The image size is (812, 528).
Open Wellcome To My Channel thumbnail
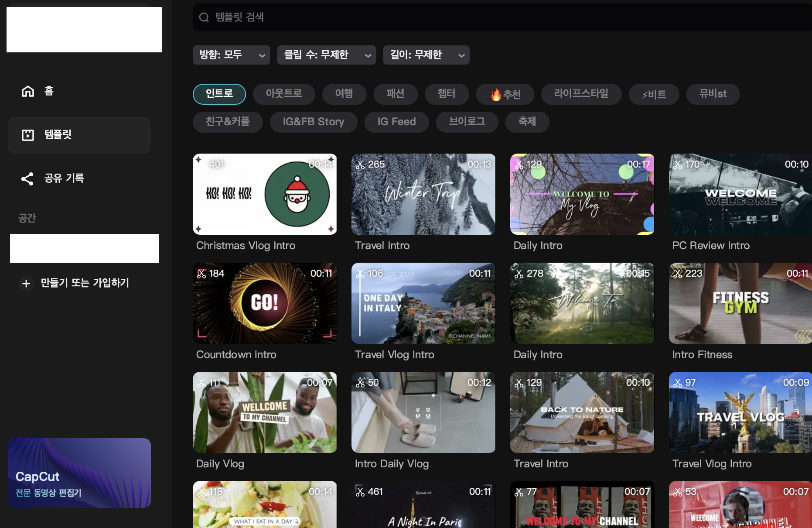(x=265, y=412)
